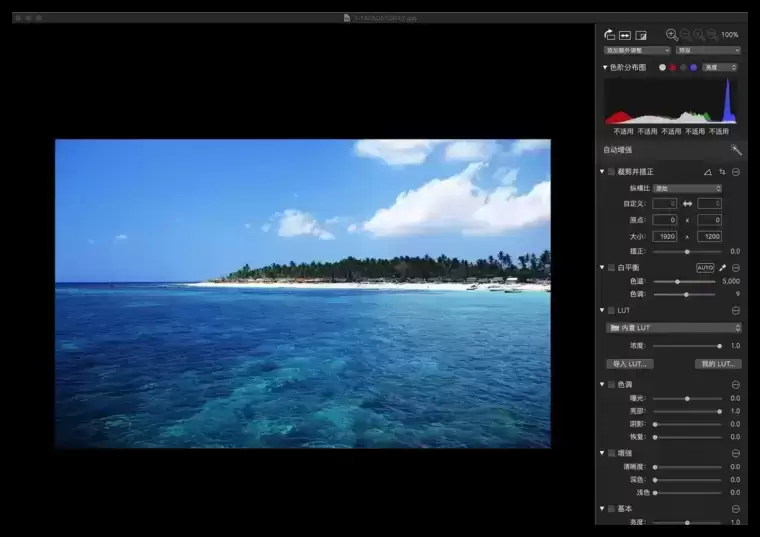This screenshot has height=537, width=760.
Task: Reset the 裁剪并摆正 section with its circle icon
Action: tap(736, 172)
